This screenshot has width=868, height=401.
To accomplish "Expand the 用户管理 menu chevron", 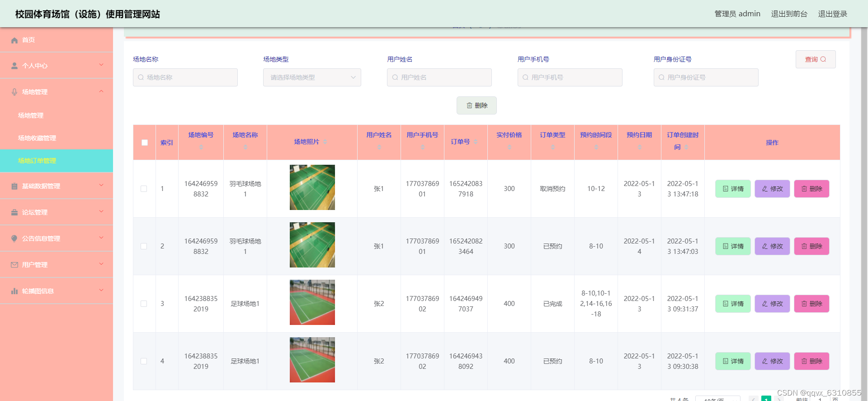I will (101, 264).
